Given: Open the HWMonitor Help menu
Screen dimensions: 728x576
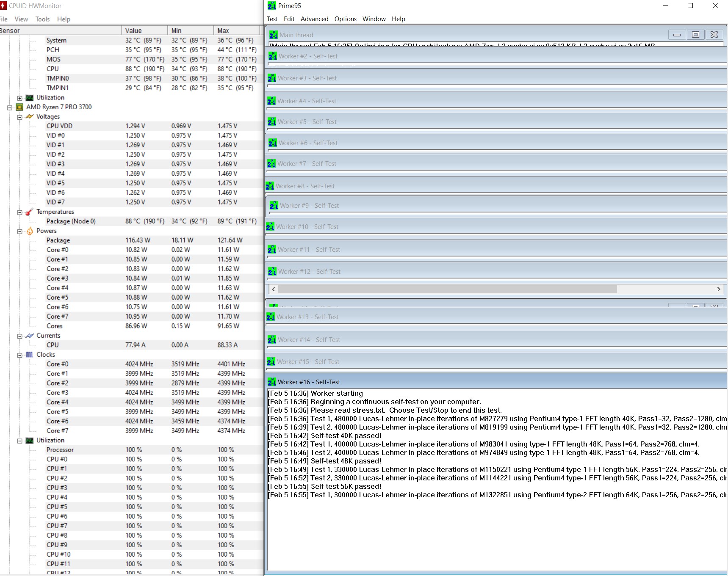Looking at the screenshot, I should pos(64,19).
